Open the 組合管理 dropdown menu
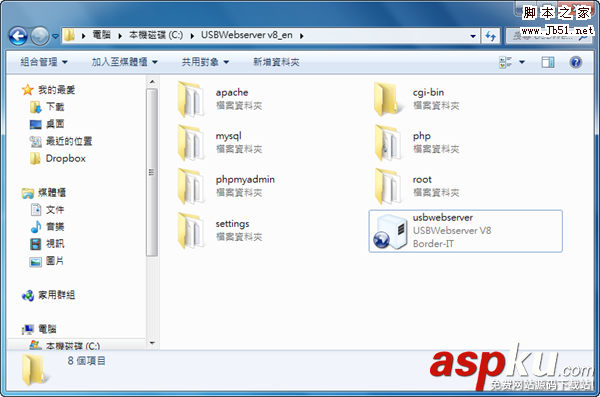The height and width of the screenshot is (397, 600). (44, 62)
